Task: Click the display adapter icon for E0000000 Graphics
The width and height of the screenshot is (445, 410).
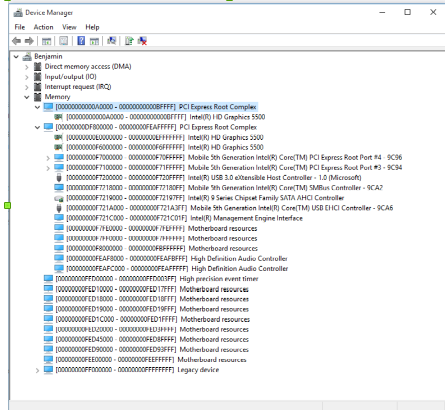Action: [x=59, y=137]
